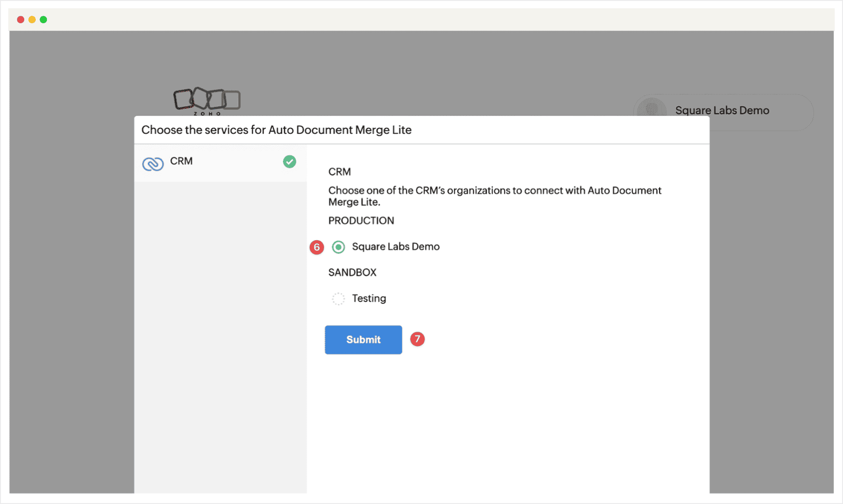Click the green maximize window dot
This screenshot has width=843, height=504.
43,19
